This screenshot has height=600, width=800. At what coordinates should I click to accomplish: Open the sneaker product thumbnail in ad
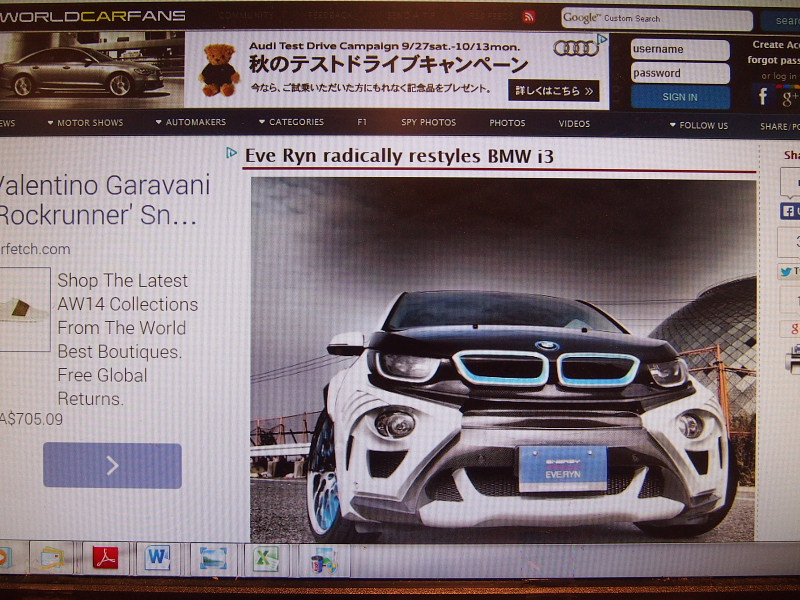point(25,309)
